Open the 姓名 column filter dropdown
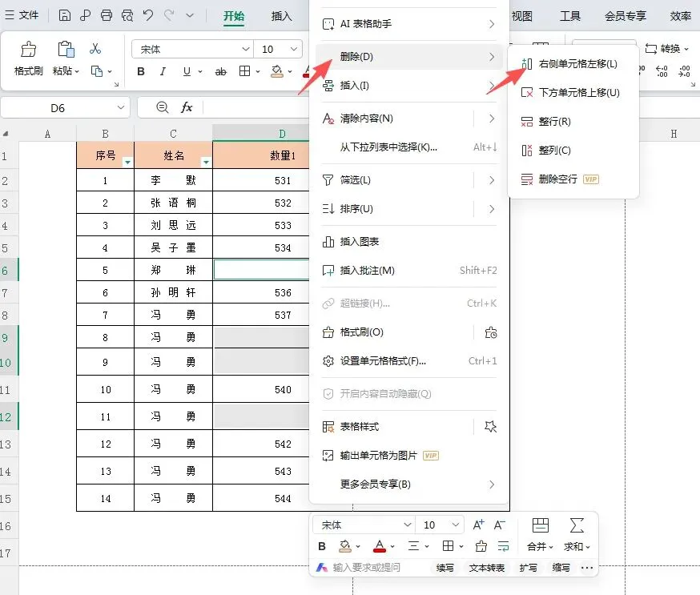This screenshot has height=595, width=700. [x=207, y=162]
